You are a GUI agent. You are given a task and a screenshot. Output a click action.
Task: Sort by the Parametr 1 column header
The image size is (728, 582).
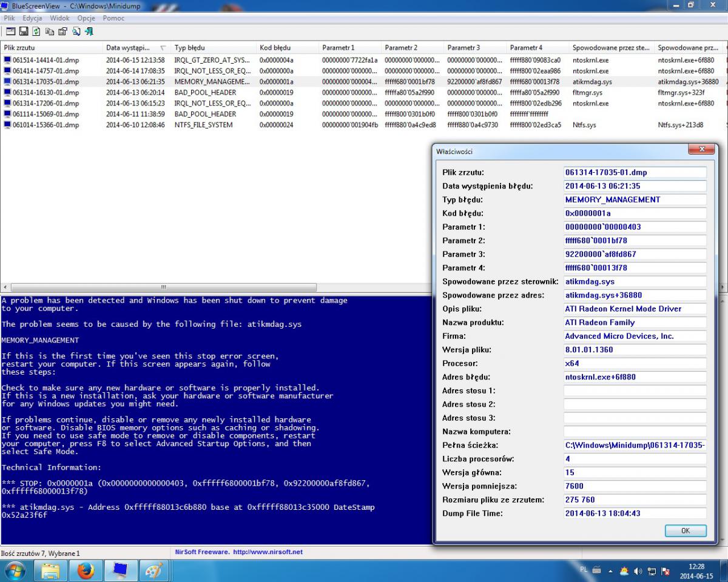(x=350, y=47)
